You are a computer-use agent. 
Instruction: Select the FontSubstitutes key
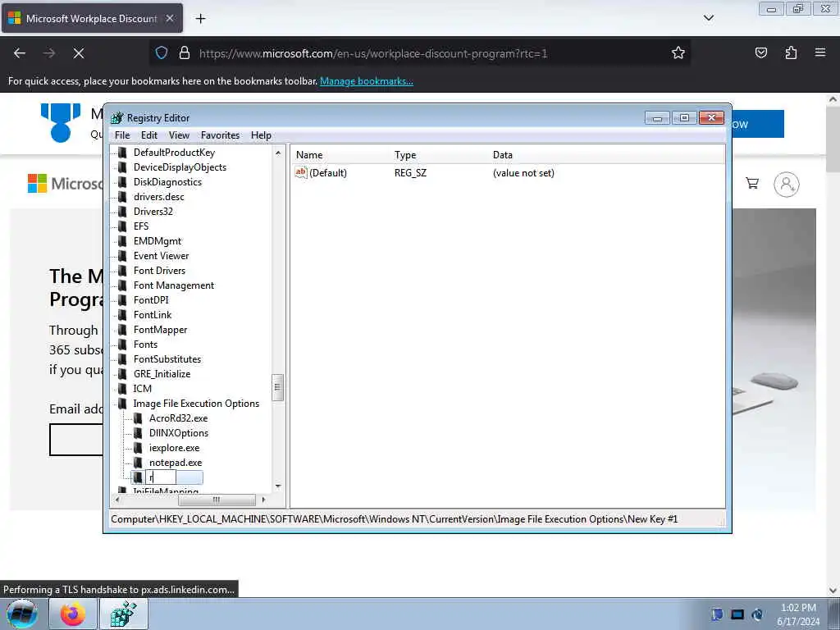[x=167, y=359]
